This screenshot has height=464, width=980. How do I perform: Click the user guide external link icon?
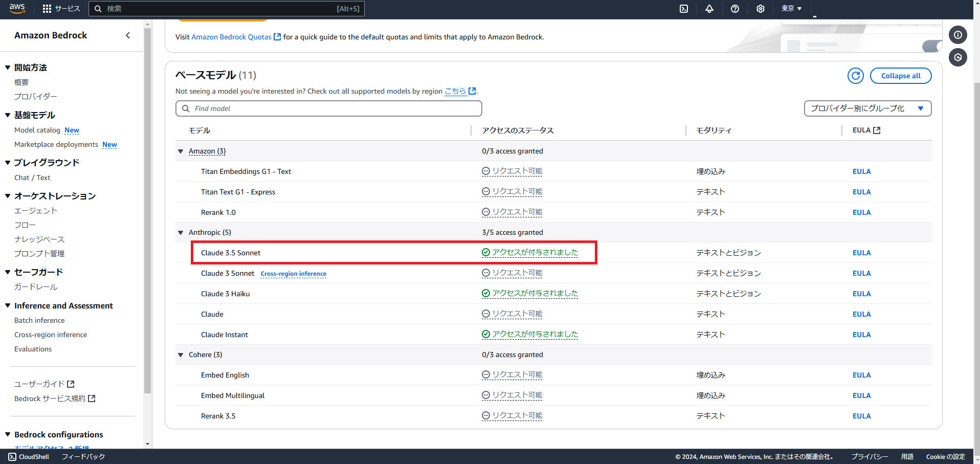point(71,384)
